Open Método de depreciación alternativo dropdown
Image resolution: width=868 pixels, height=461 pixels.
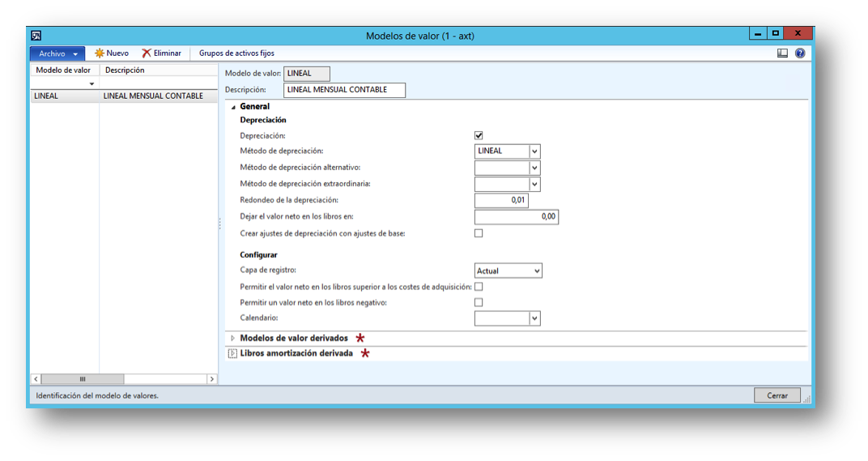534,168
